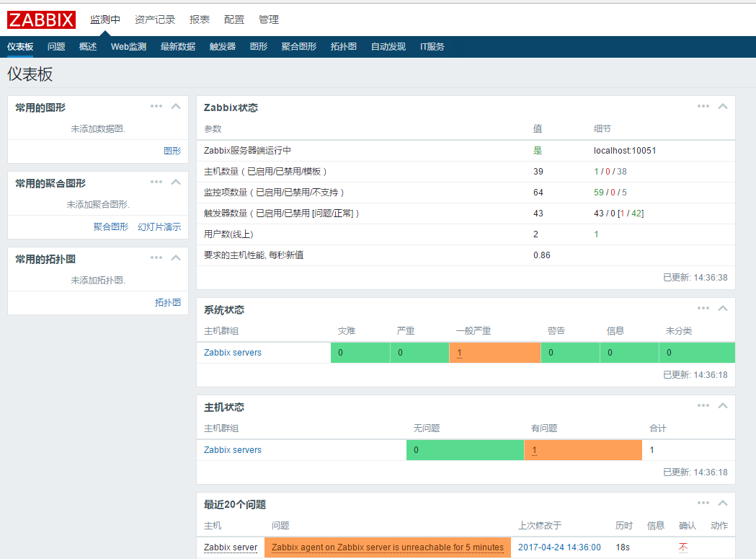Open the unreachable for 5 minutes problem
Image resolution: width=756 pixels, height=559 pixels.
[x=388, y=547]
